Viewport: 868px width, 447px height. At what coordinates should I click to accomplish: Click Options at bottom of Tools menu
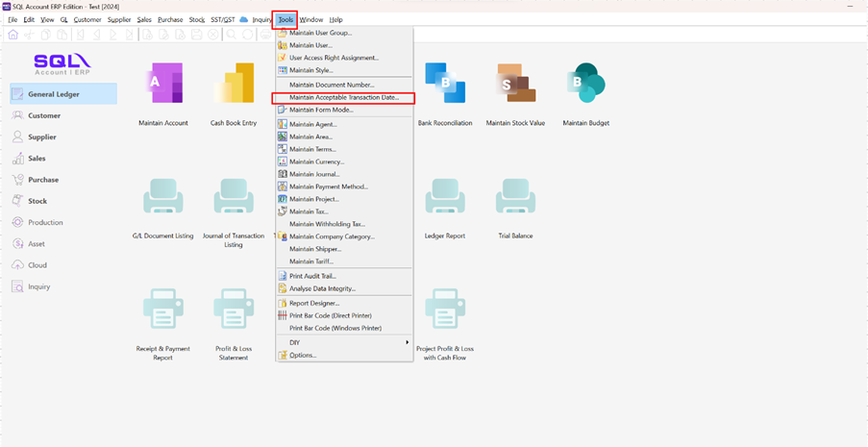point(303,355)
